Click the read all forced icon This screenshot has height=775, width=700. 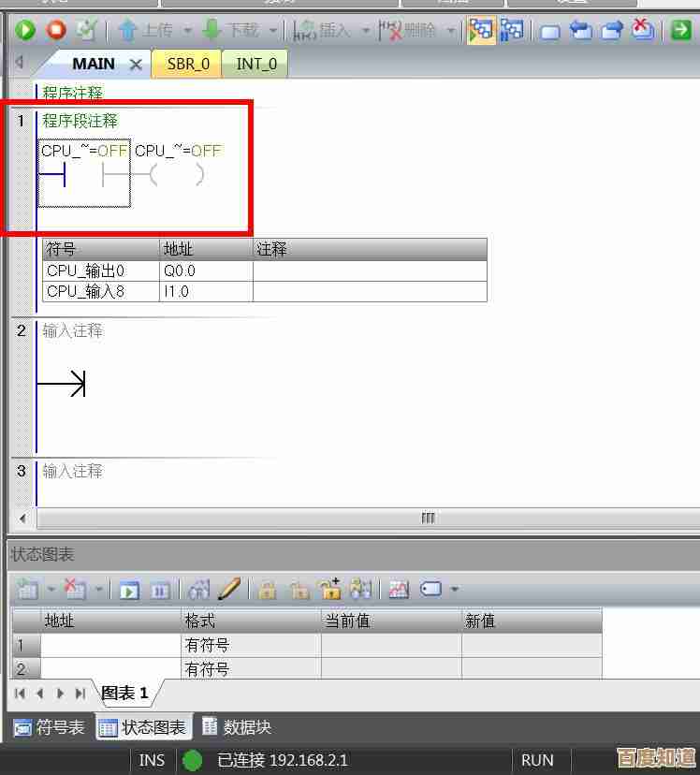click(x=360, y=589)
